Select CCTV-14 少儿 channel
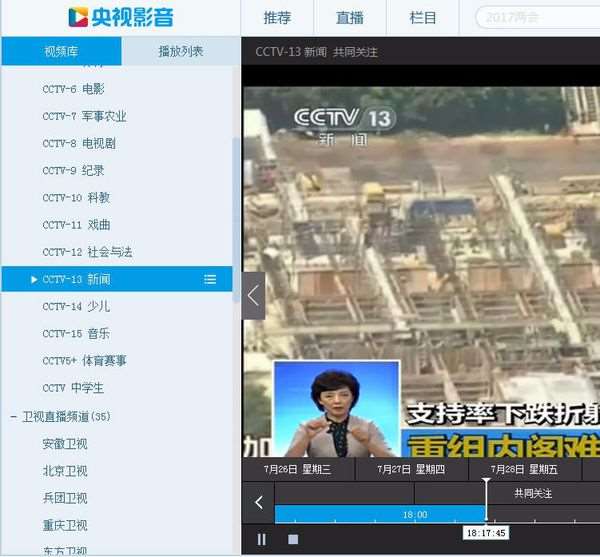The image size is (600, 557). (76, 306)
